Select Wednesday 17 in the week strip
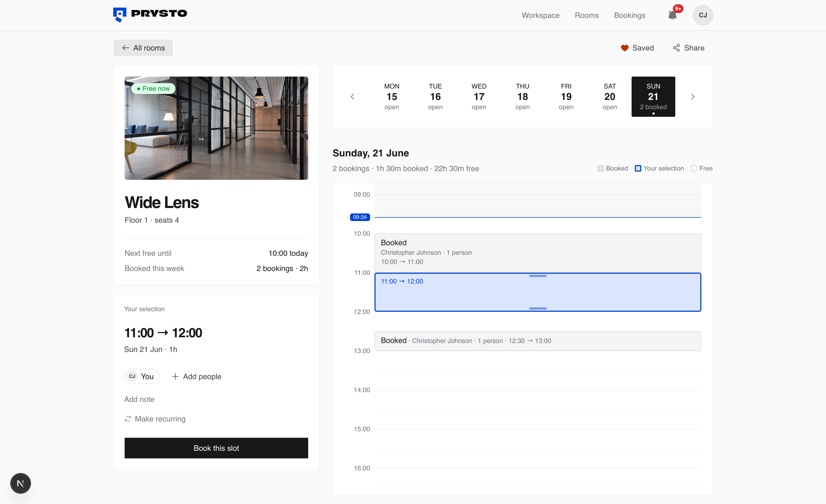This screenshot has width=826, height=504. (x=479, y=97)
